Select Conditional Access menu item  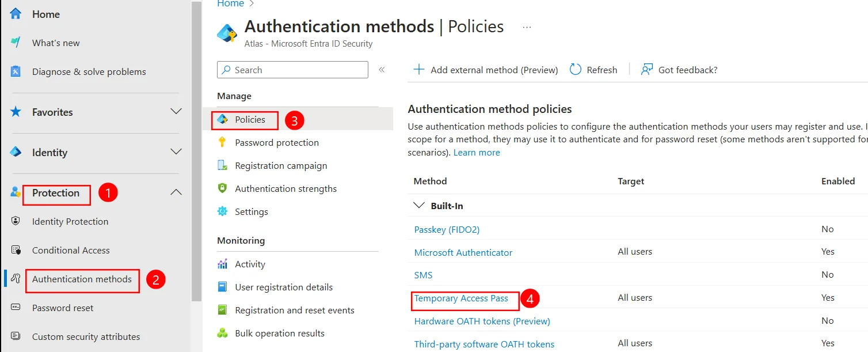[x=71, y=250]
